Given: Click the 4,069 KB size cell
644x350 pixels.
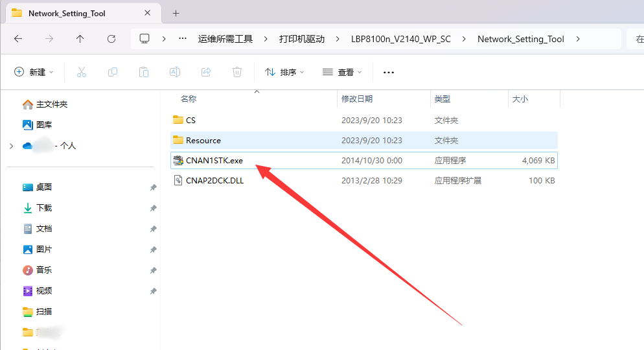Looking at the screenshot, I should click(538, 160).
